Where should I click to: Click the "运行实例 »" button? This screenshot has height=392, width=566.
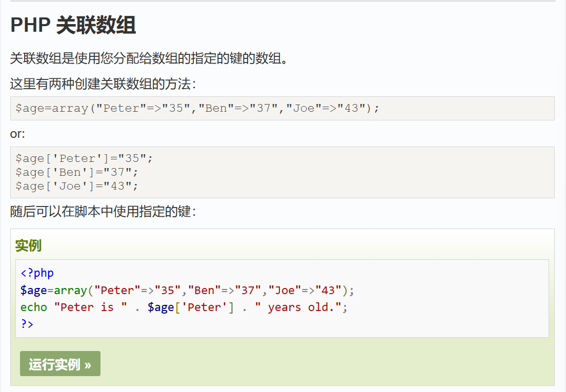click(x=60, y=363)
